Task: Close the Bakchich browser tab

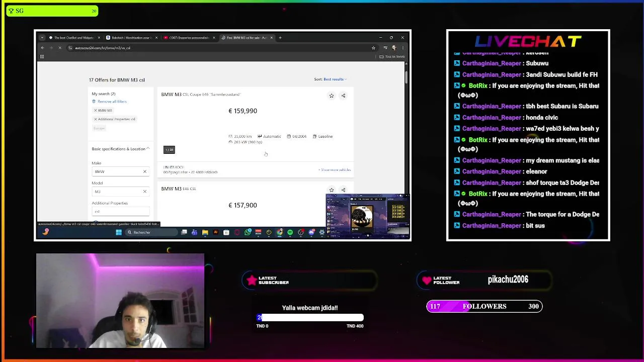Action: (x=156, y=38)
